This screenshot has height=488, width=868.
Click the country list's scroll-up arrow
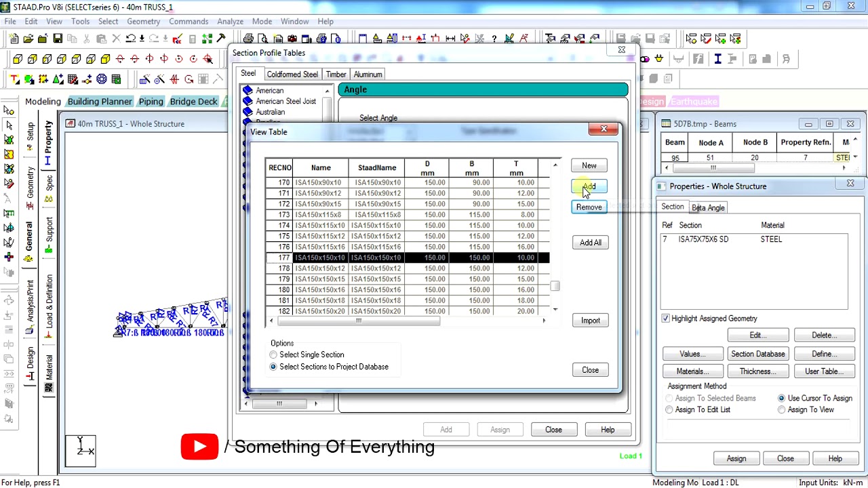coord(327,91)
